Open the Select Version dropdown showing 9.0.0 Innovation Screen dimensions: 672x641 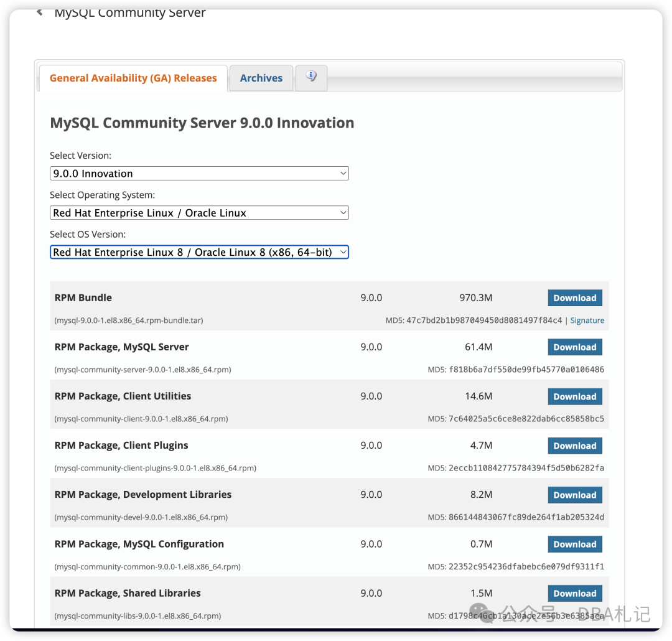click(x=199, y=173)
